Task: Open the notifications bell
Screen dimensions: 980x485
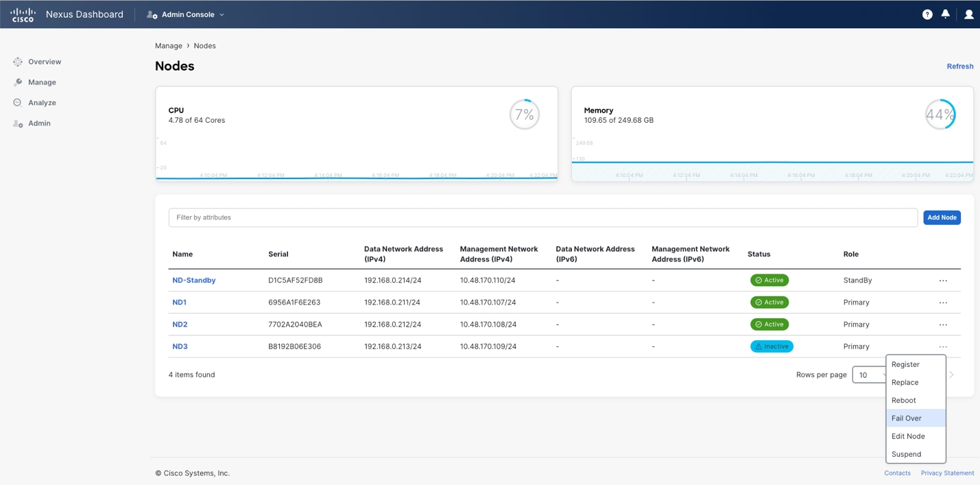Action: (x=946, y=14)
